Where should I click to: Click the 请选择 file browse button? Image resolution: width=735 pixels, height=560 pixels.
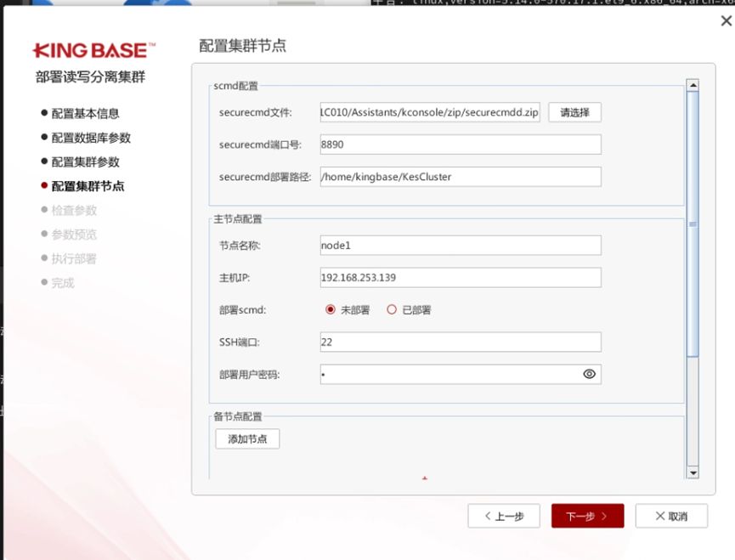tap(574, 112)
